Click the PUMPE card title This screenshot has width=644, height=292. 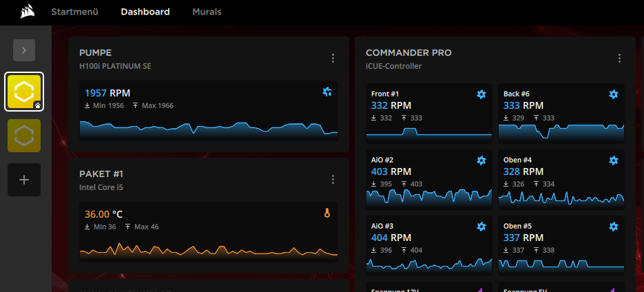pos(95,53)
